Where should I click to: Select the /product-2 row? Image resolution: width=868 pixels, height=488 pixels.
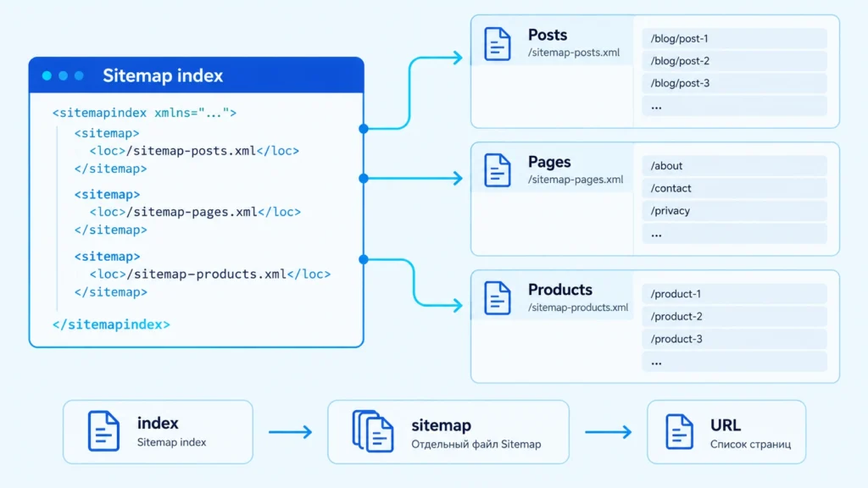point(734,317)
